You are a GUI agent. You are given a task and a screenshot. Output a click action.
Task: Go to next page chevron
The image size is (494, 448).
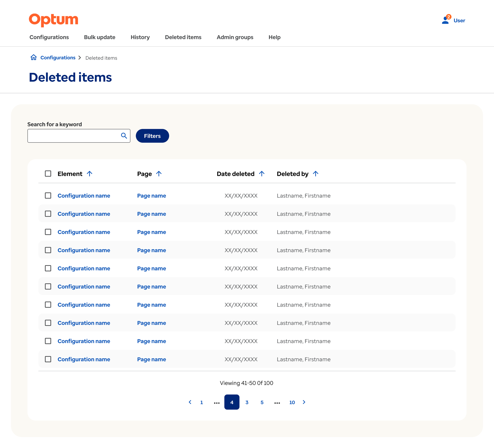[304, 402]
